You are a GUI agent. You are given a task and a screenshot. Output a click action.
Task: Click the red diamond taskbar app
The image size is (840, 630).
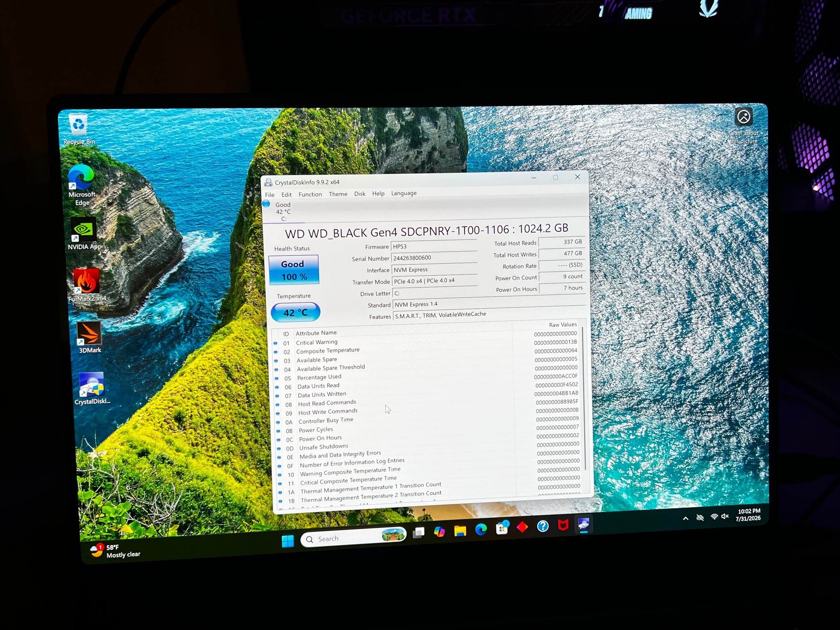pyautogui.click(x=522, y=527)
